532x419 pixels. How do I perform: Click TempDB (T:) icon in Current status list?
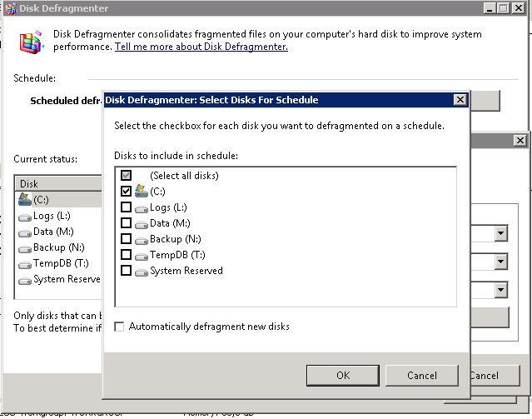tap(25, 265)
